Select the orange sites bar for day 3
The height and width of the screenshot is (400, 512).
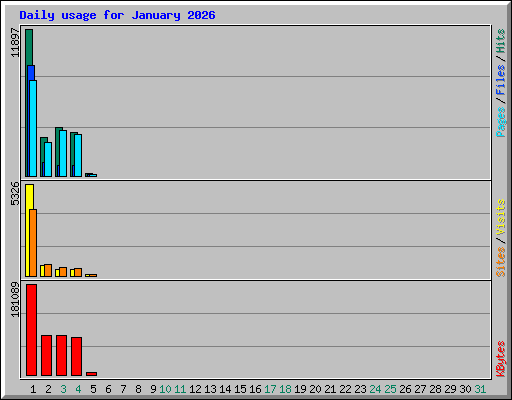(x=63, y=272)
